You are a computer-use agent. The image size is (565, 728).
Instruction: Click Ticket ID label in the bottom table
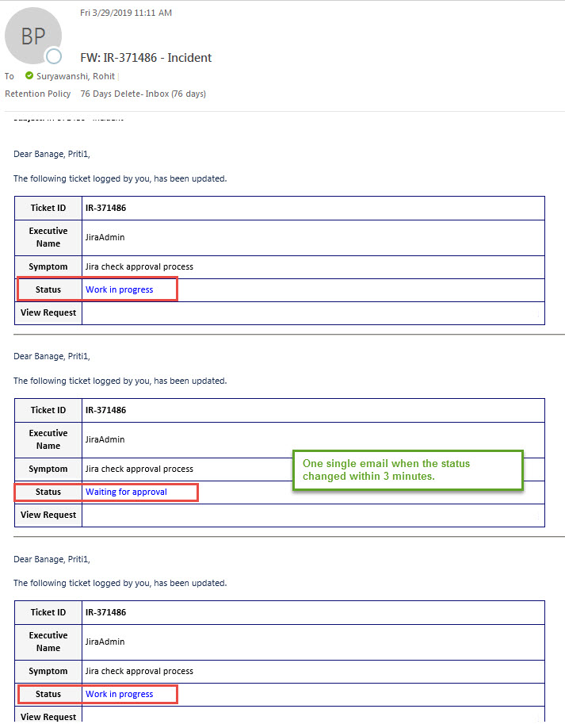pyautogui.click(x=48, y=612)
